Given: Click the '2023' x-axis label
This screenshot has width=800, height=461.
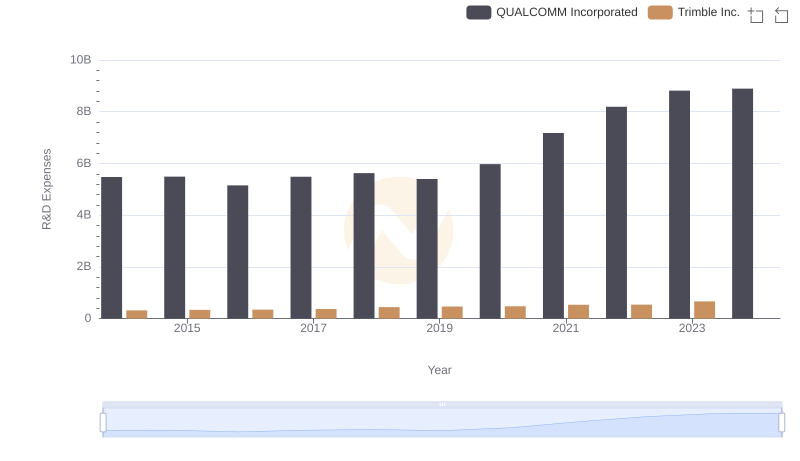Looking at the screenshot, I should click(692, 328).
